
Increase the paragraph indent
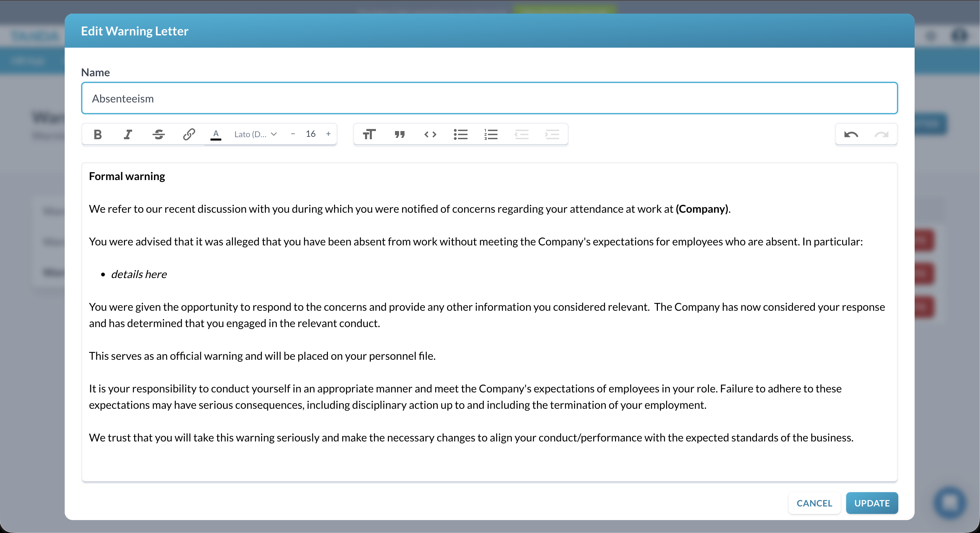552,134
